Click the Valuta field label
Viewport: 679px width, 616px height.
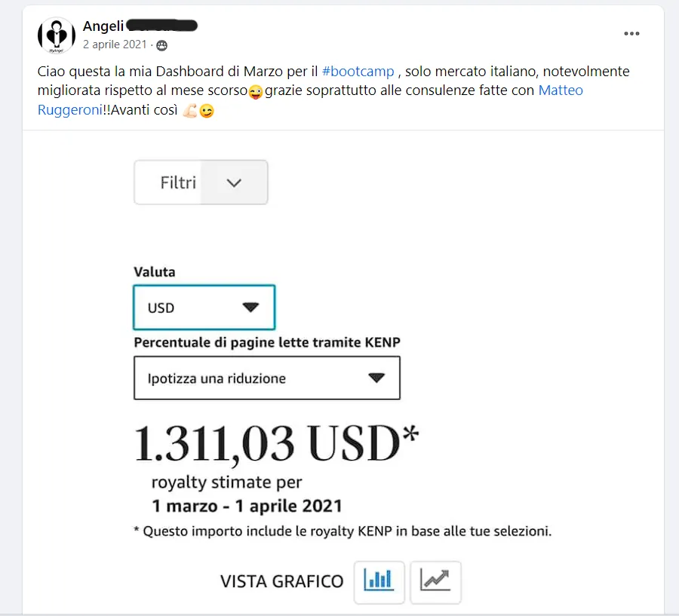click(x=155, y=272)
